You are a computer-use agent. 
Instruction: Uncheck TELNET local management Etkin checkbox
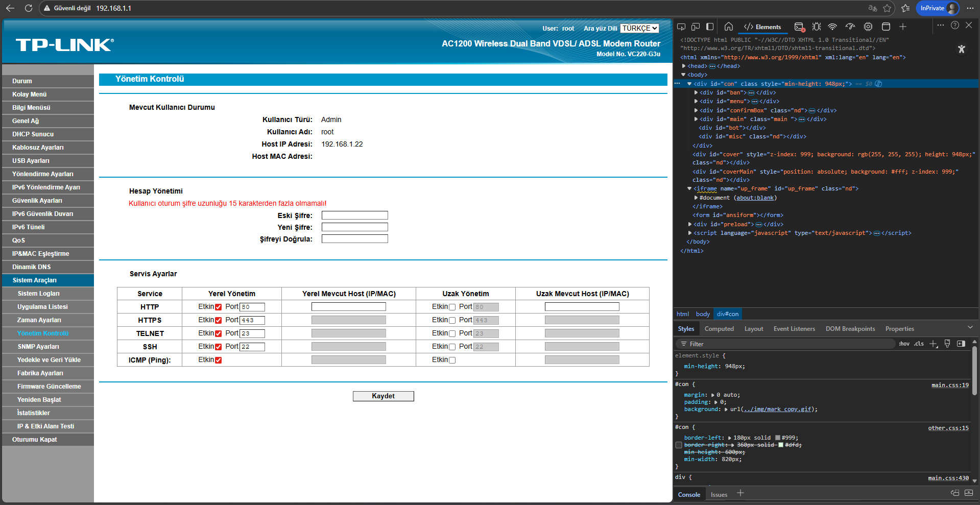pyautogui.click(x=219, y=334)
